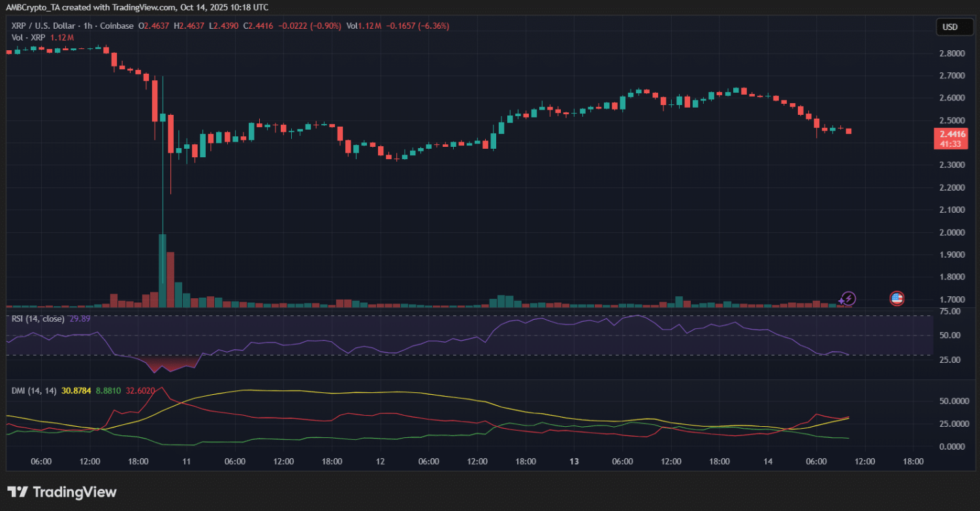Image resolution: width=980 pixels, height=511 pixels.
Task: Click the green DMI value 8.8810
Action: tap(108, 390)
